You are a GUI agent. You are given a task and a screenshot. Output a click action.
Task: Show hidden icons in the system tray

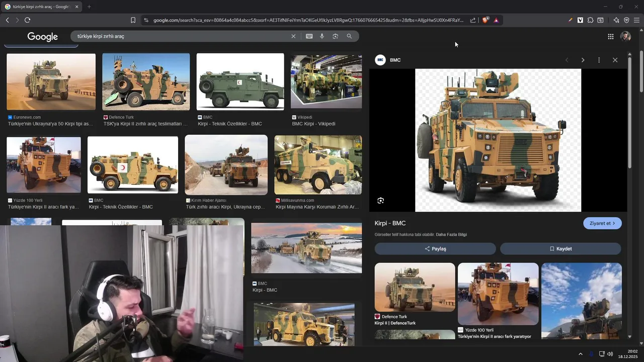pyautogui.click(x=580, y=354)
